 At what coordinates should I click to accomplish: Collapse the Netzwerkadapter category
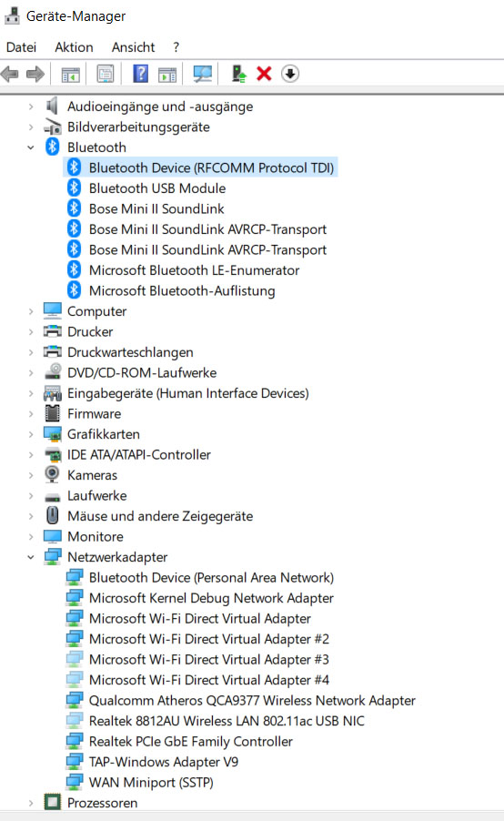pos(31,557)
